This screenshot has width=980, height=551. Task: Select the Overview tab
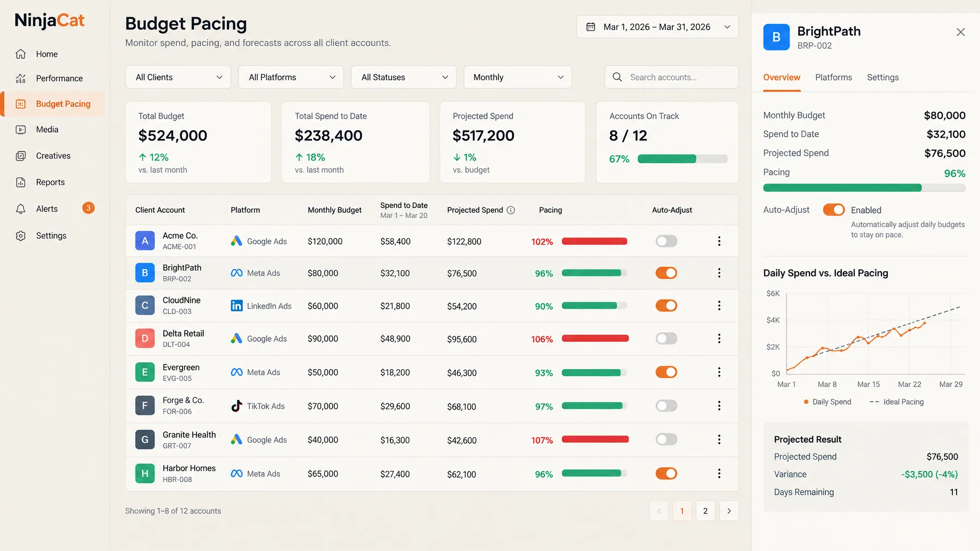point(781,78)
